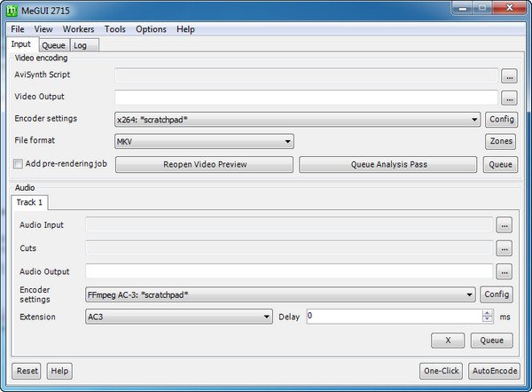
Task: Open the View menu
Action: pyautogui.click(x=43, y=29)
